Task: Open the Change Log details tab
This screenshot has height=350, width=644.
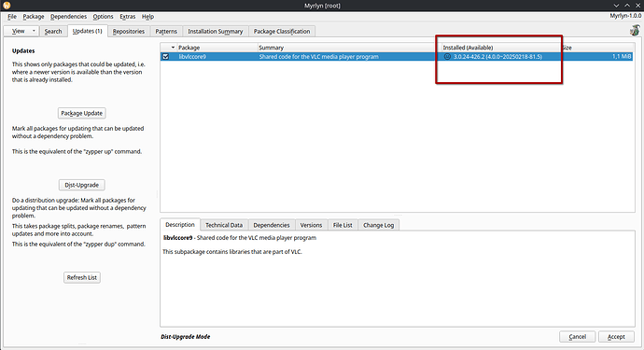Action: tap(378, 225)
